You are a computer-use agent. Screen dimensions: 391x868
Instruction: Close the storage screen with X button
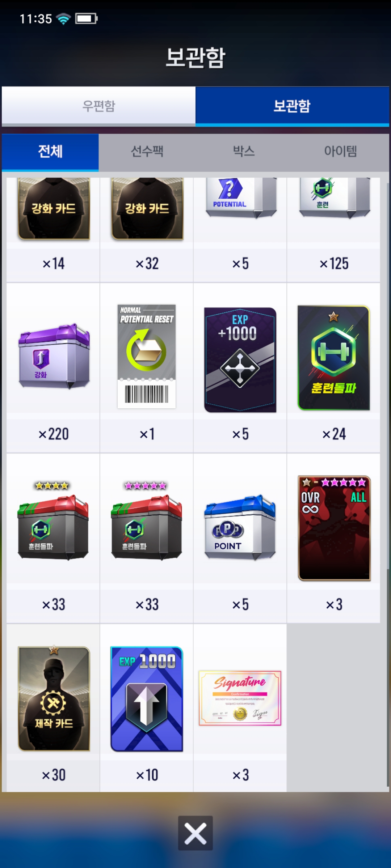tap(195, 833)
